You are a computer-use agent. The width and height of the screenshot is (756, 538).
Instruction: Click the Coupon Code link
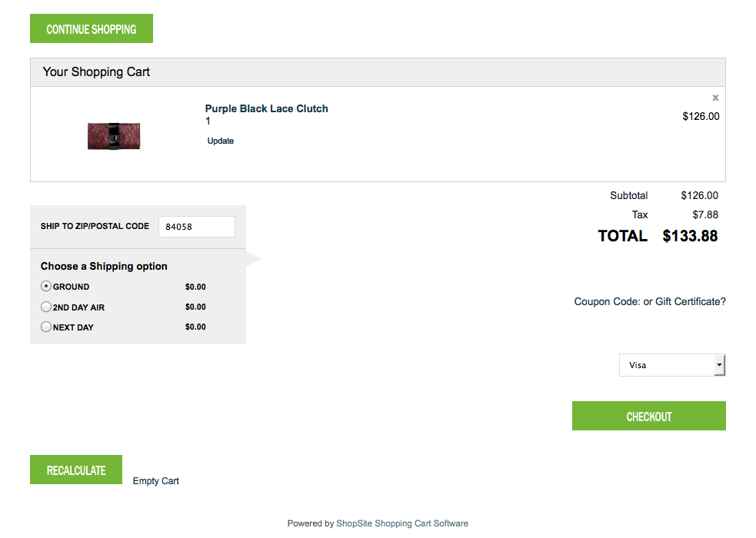(607, 302)
